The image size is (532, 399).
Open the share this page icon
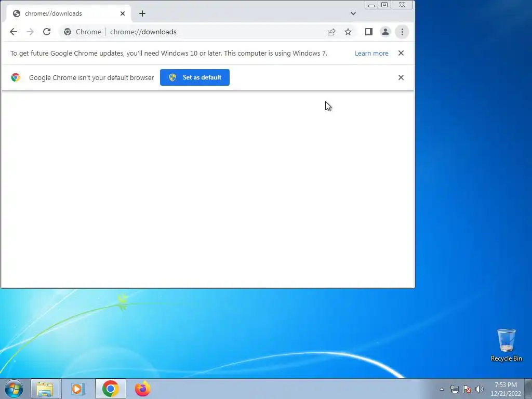pyautogui.click(x=331, y=32)
